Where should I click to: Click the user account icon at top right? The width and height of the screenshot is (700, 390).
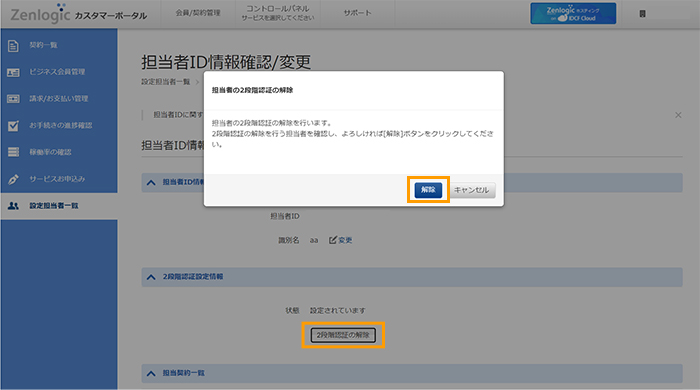point(642,14)
